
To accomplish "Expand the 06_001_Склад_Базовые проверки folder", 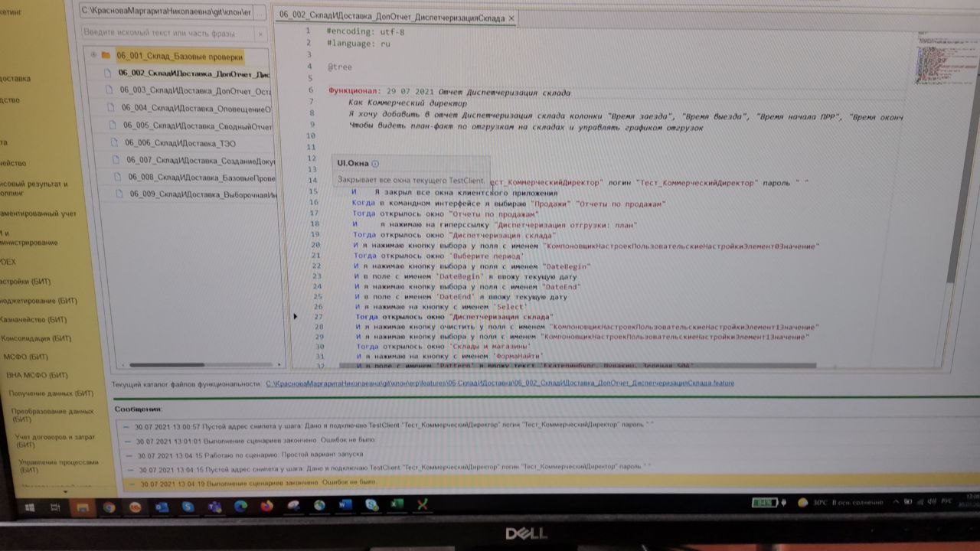I will (93, 55).
